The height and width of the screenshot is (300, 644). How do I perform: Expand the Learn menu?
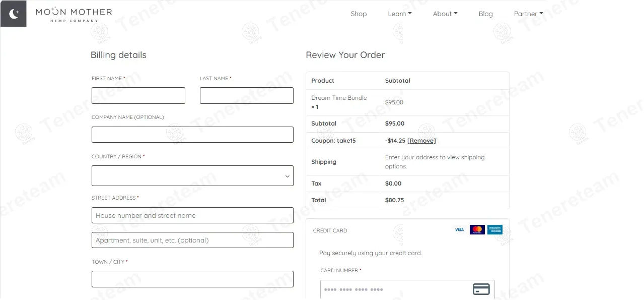coord(400,14)
